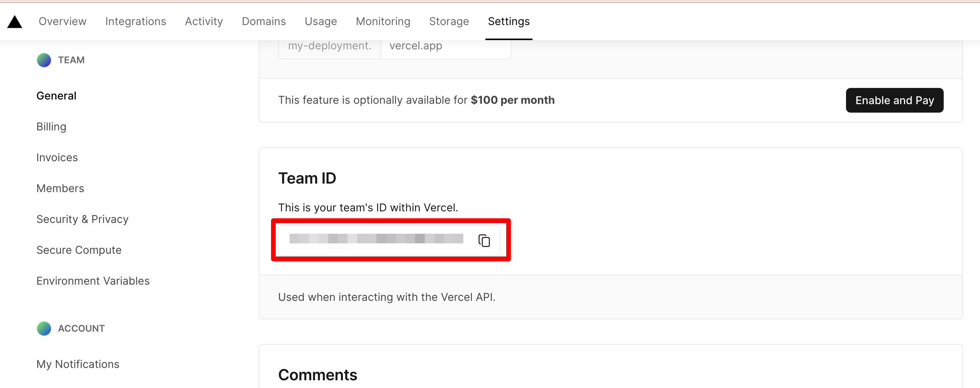This screenshot has height=388, width=980.
Task: Click the Vercel triangle logo
Action: pos(15,22)
